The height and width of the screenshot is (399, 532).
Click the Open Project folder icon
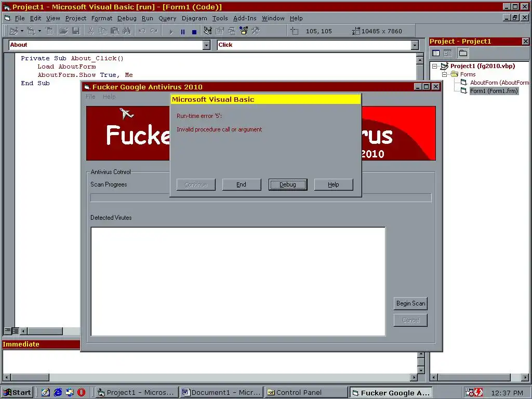click(x=63, y=31)
